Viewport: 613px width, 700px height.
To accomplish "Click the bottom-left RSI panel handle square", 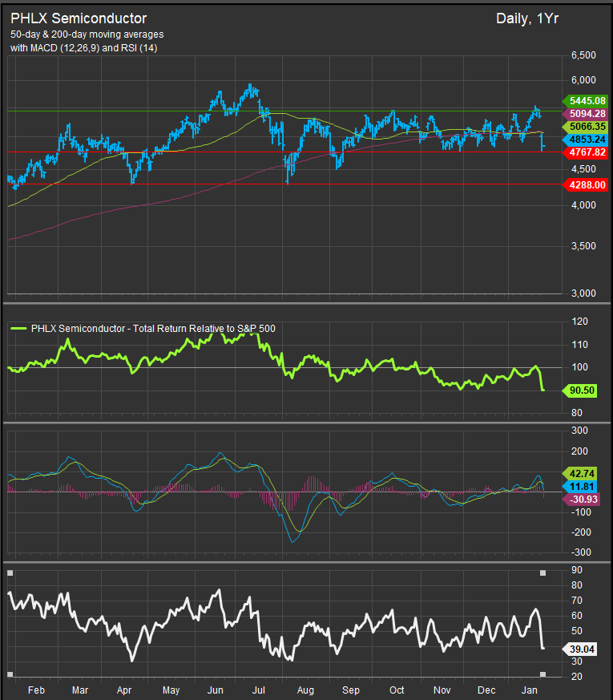I will [10, 674].
